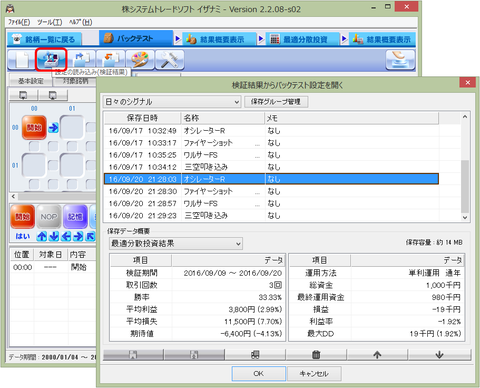Click the flow grid horizontal scrollbar left arrow

point(13,196)
